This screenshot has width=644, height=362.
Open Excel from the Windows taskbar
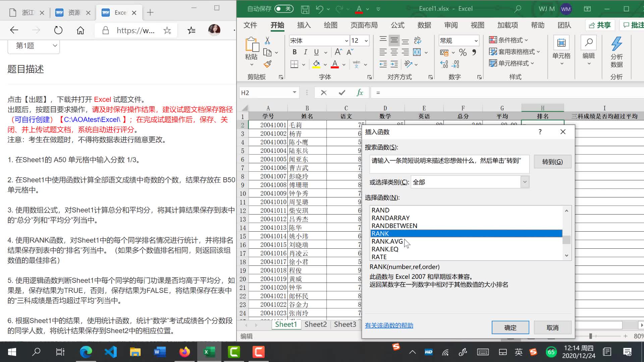point(209,352)
